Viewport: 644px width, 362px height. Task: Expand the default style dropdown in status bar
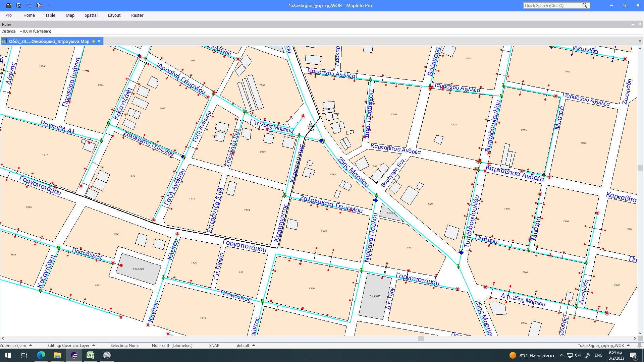point(254,345)
